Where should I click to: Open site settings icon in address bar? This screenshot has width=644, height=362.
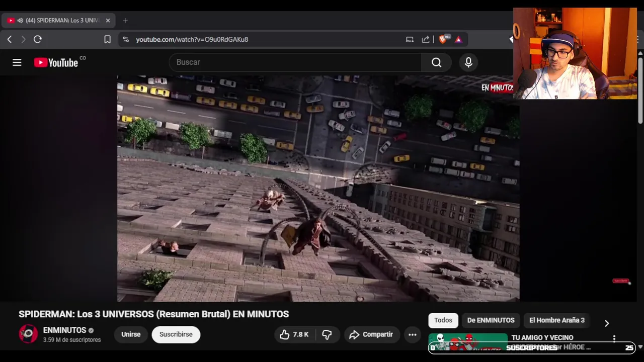coord(126,39)
